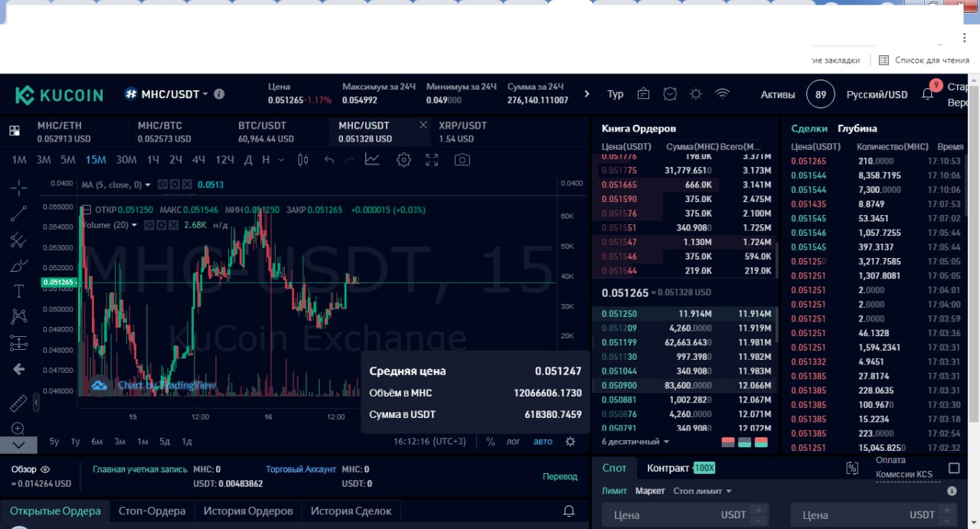Switch to the XRP/USDT pair tab
Screen dimensions: 980x529
pyautogui.click(x=479, y=132)
